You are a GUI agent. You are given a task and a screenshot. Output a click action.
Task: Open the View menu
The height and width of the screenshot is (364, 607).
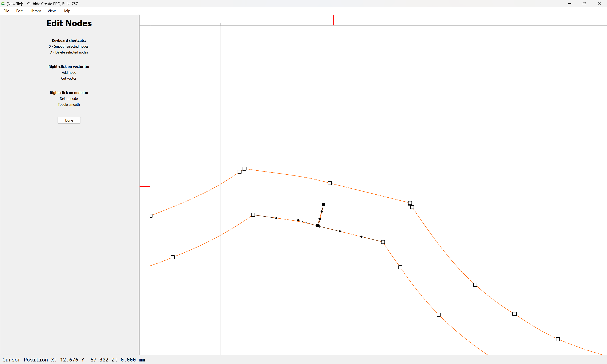tap(51, 11)
